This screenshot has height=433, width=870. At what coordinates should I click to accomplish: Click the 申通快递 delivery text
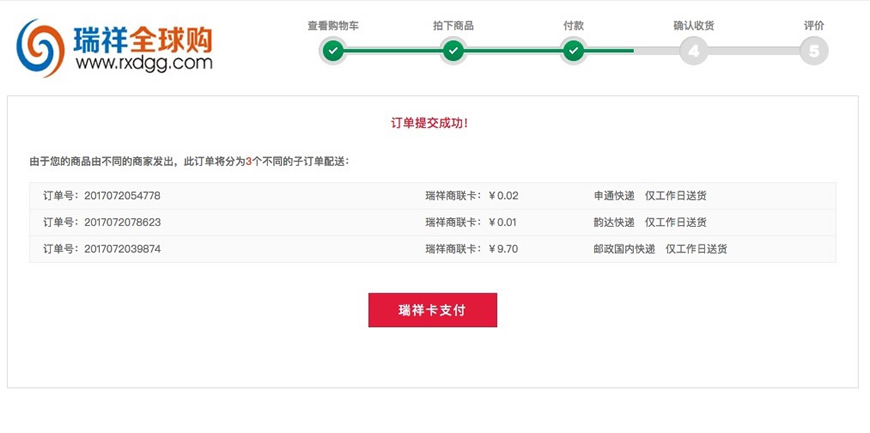pos(614,195)
